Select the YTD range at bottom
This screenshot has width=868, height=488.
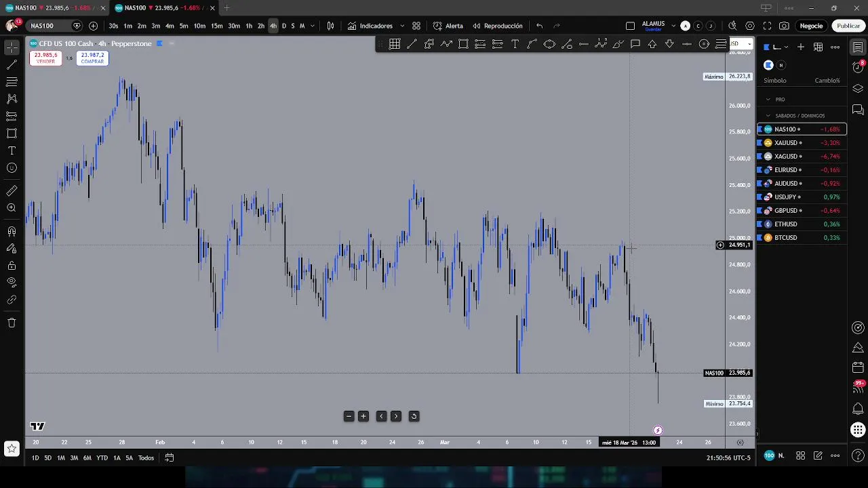click(x=102, y=457)
